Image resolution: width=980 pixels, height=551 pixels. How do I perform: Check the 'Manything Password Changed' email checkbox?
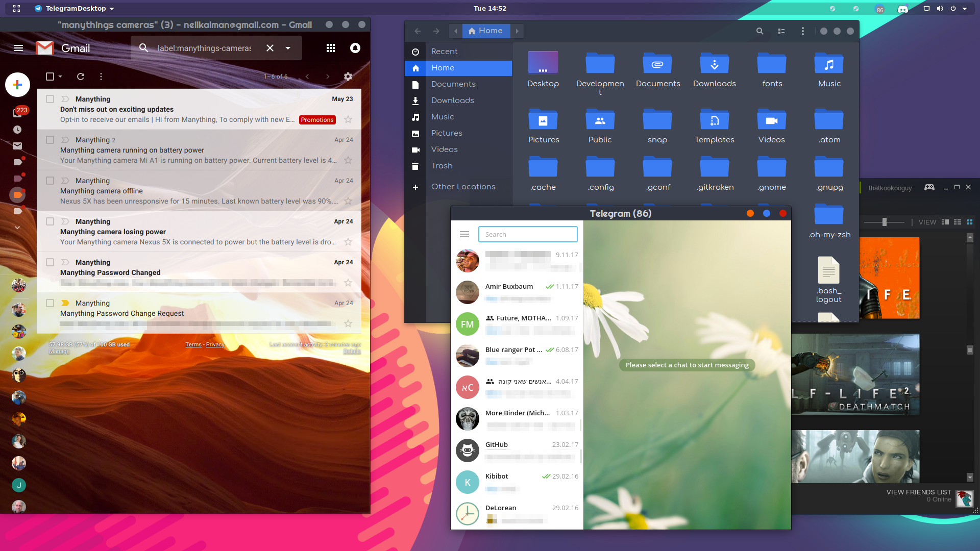(x=50, y=262)
